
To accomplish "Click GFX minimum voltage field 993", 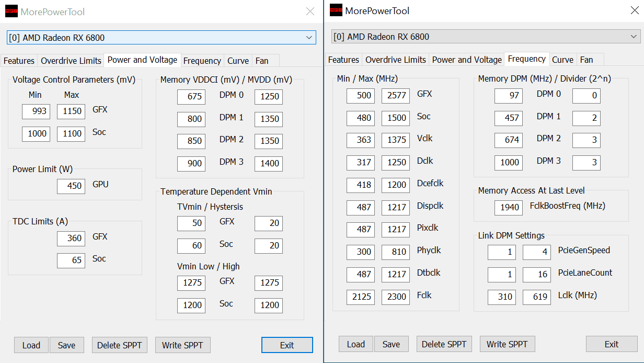I will 36,111.
